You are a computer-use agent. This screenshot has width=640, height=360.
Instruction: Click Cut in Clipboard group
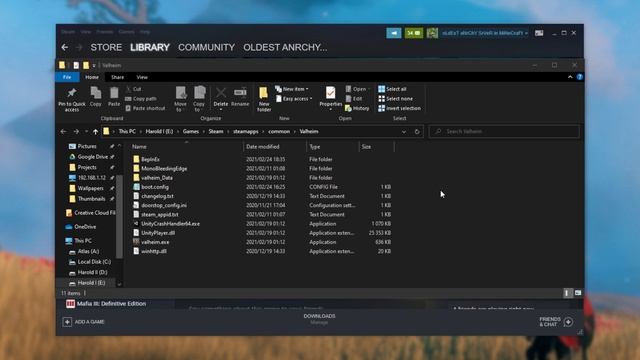pos(133,89)
